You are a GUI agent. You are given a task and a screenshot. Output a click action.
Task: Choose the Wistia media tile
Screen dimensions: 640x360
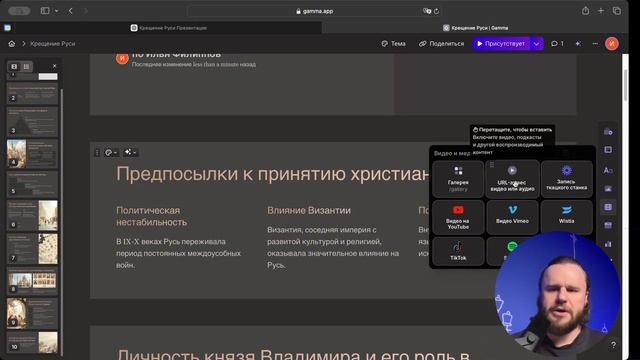[x=567, y=217]
